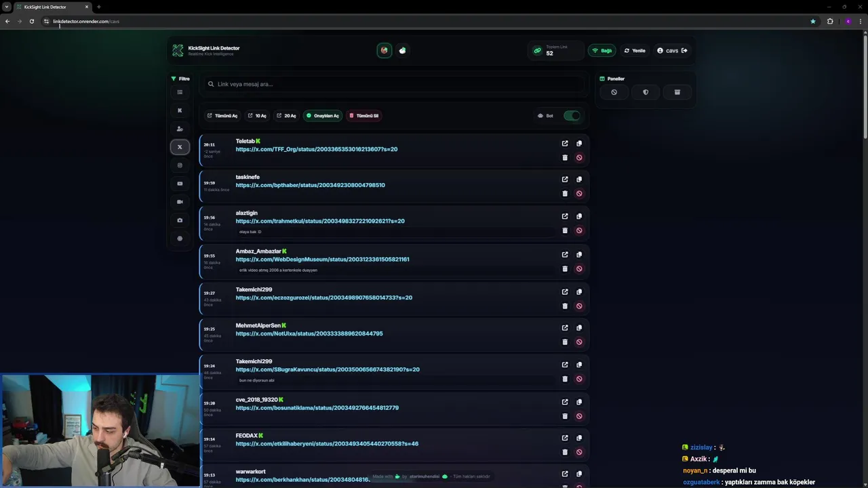The image size is (868, 488).
Task: Block user Teletab with red ban icon
Action: (x=579, y=157)
